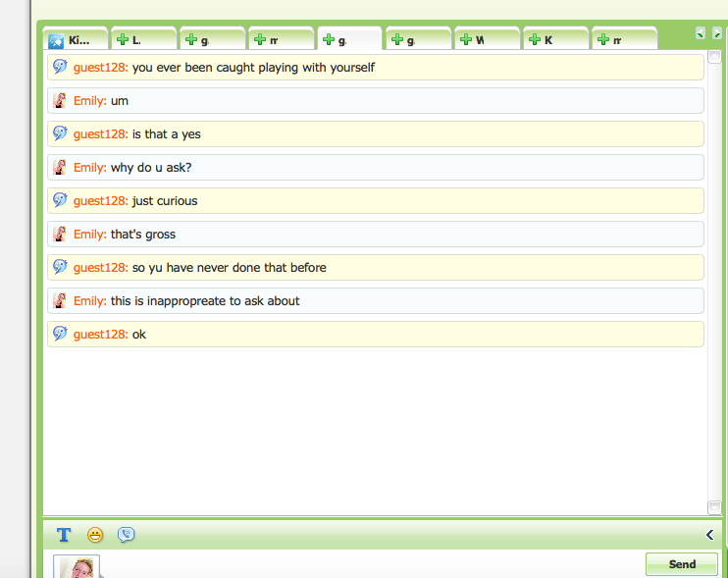Switch to the Ki... chat tab

pyautogui.click(x=76, y=39)
